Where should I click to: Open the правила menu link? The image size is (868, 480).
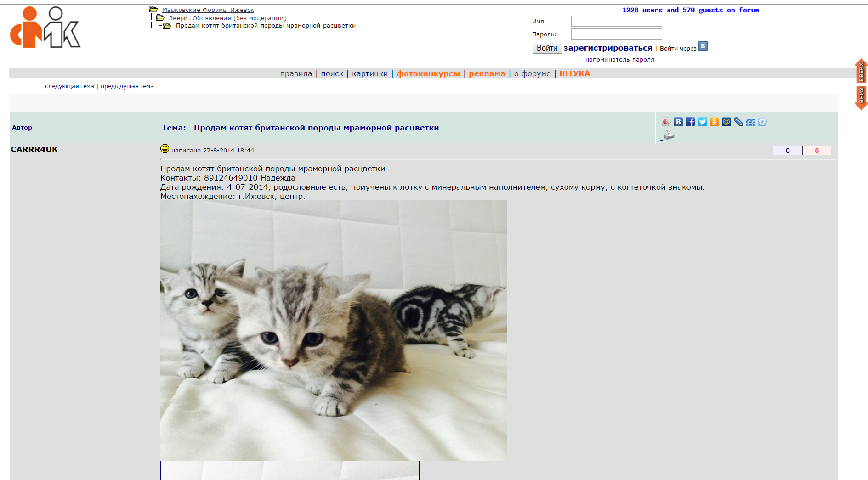click(296, 73)
